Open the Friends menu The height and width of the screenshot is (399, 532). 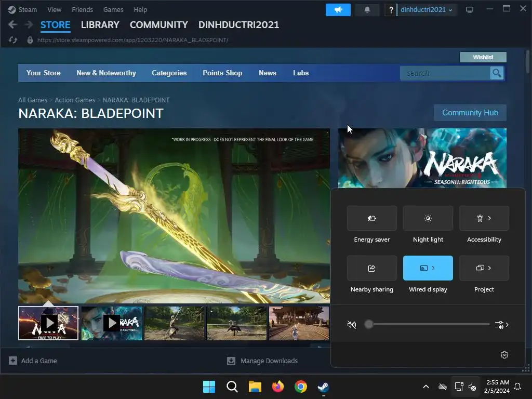tap(82, 9)
